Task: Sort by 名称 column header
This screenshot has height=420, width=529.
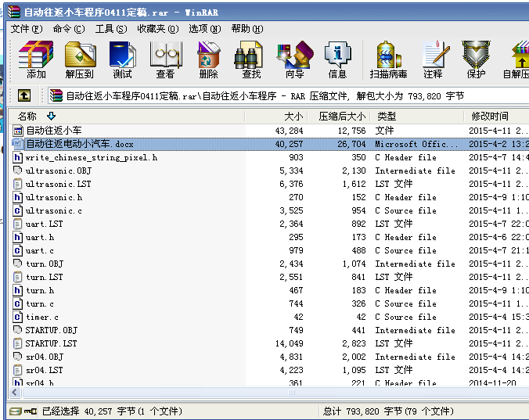Action: point(127,117)
